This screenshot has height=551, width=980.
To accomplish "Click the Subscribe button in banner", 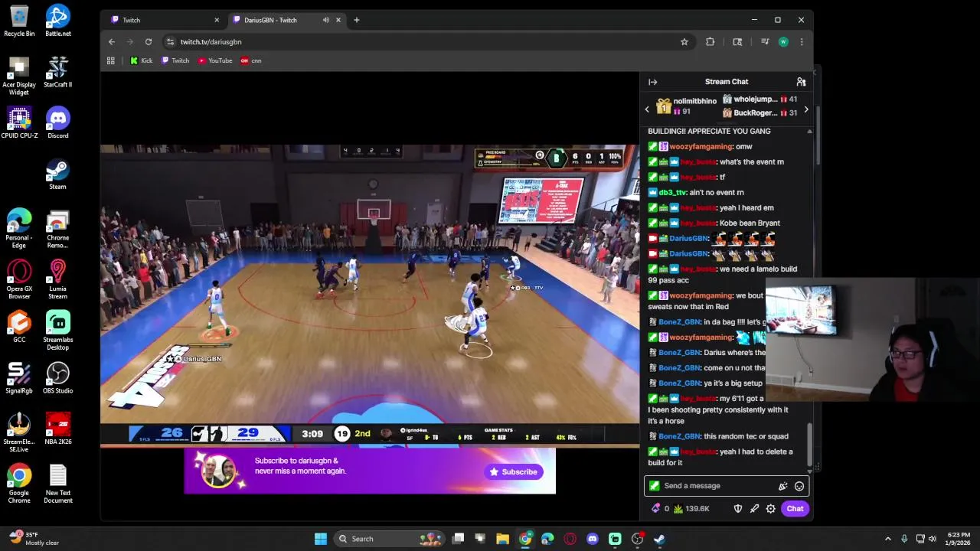I will [x=514, y=472].
